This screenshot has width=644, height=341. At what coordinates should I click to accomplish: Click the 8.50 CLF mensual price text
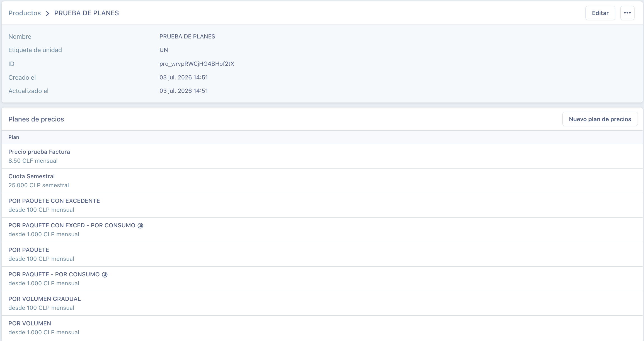(33, 161)
